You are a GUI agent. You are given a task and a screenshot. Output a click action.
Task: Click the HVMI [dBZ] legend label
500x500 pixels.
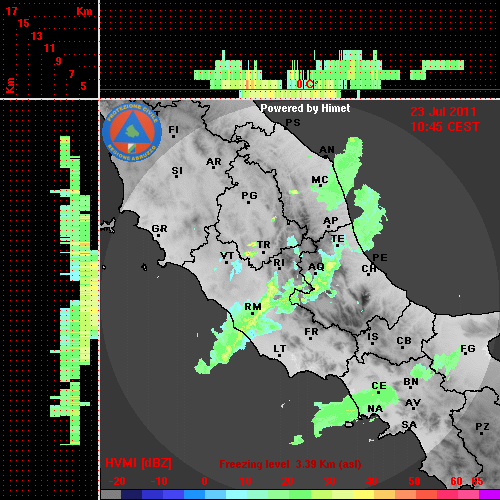point(138,463)
